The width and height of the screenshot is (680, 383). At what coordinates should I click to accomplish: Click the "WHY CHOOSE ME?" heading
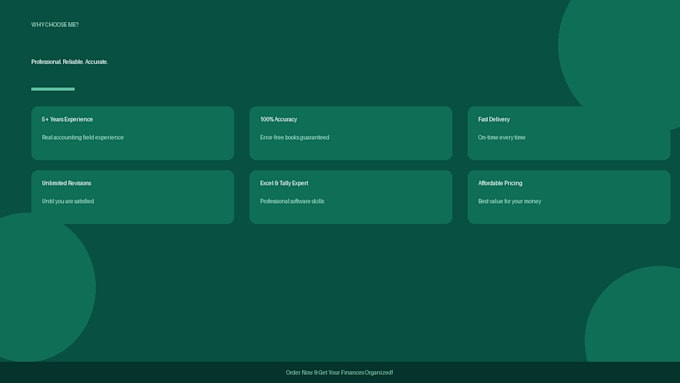tap(55, 25)
